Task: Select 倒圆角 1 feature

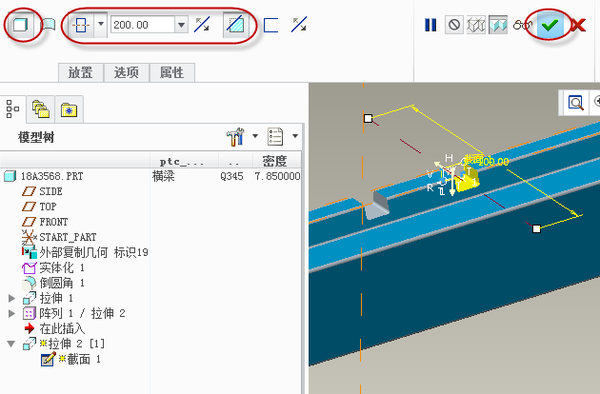Action: pos(62,283)
